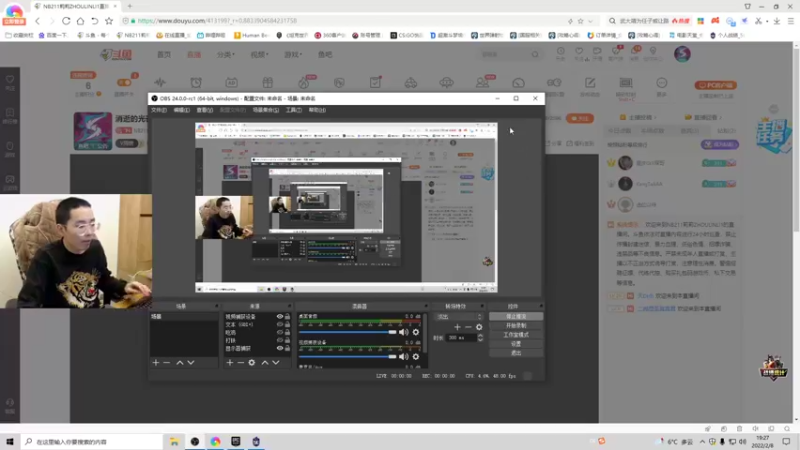Toggle visibility of 文本 (GDI+) source
This screenshot has width=800, height=450.
click(x=280, y=324)
